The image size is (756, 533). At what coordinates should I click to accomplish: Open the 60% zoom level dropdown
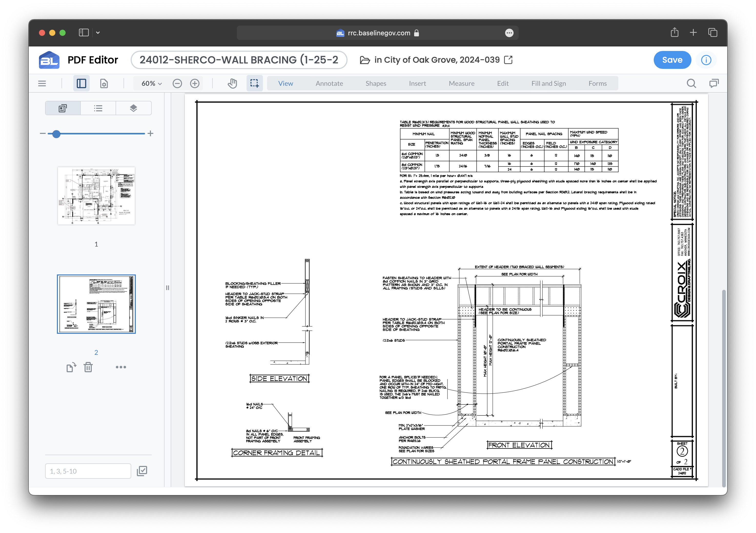point(151,83)
